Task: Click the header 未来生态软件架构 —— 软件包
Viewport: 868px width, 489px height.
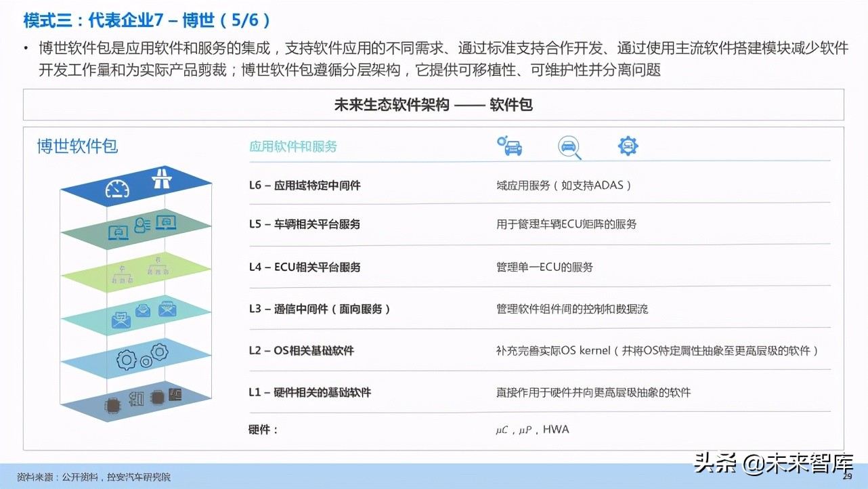Action: pos(433,105)
